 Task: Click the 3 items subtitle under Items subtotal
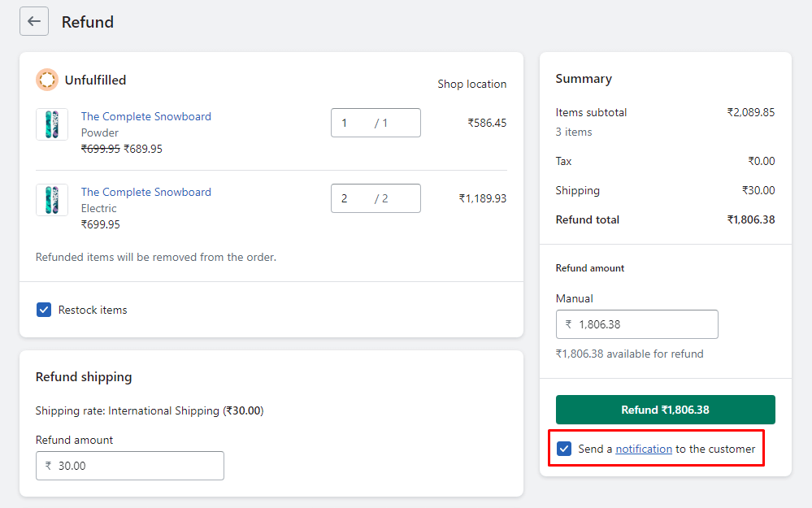tap(573, 132)
